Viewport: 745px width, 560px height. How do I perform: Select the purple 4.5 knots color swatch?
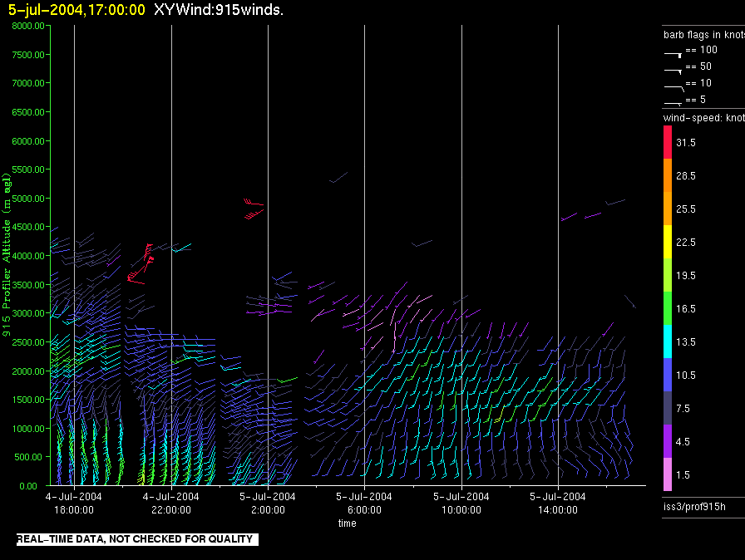pos(668,441)
